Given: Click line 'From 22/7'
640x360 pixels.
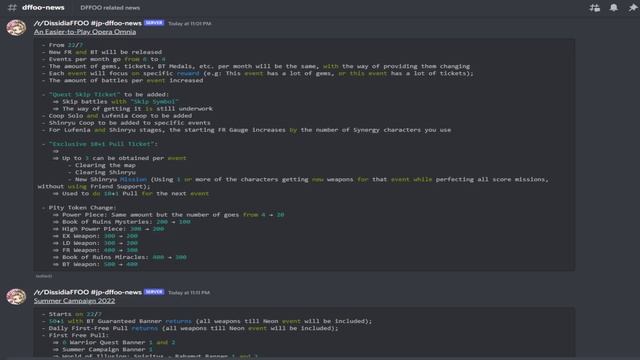Looking at the screenshot, I should (x=62, y=45).
